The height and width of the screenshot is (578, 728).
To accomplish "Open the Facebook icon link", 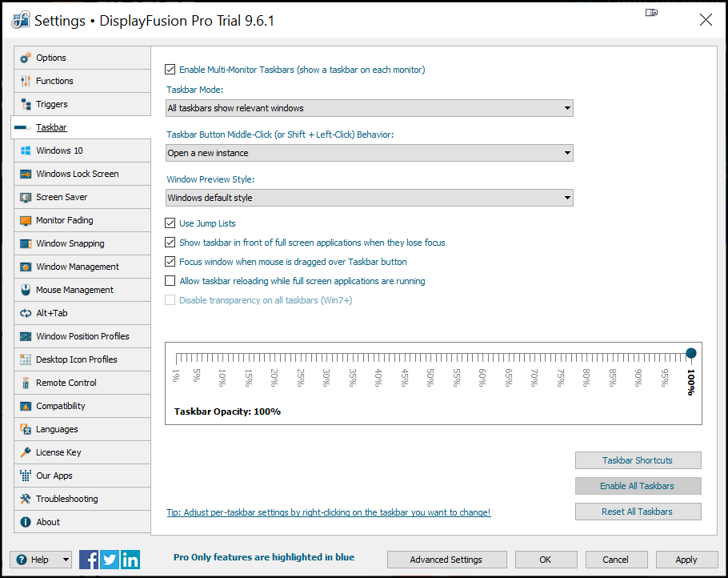I will (89, 560).
